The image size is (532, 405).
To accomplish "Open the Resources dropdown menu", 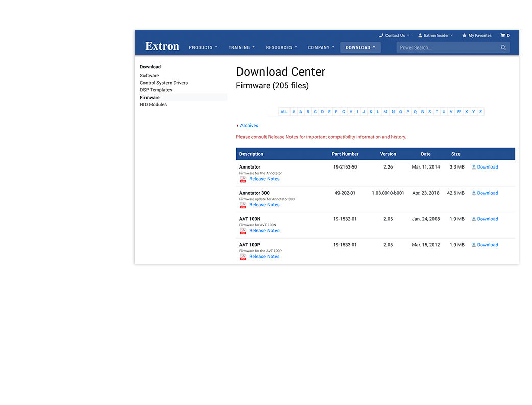I will (281, 47).
